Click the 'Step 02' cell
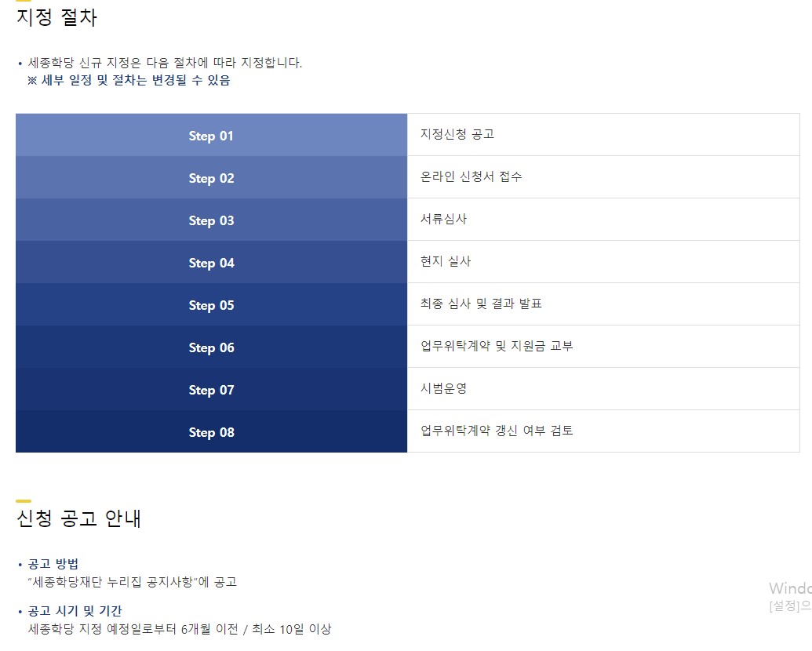The image size is (812, 651). coord(211,177)
